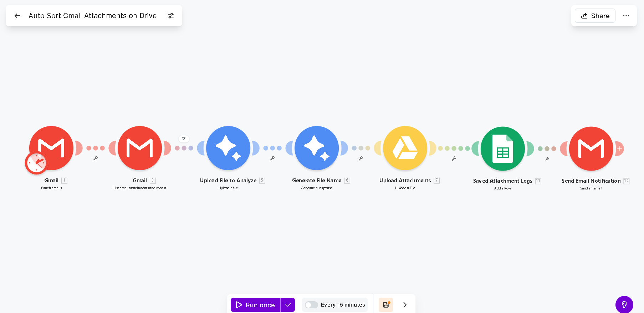
Task: Click wrench between Saved Logs and Send Email
Action: tap(547, 159)
